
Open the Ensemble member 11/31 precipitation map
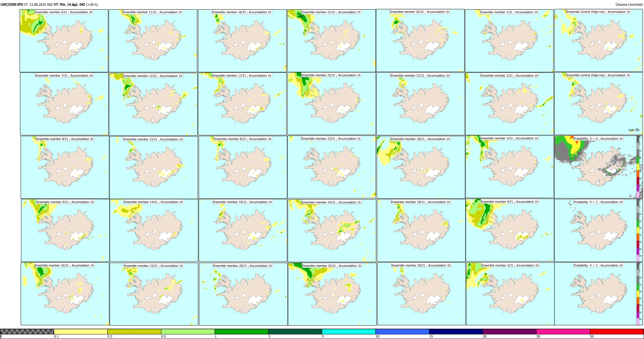tap(153, 41)
